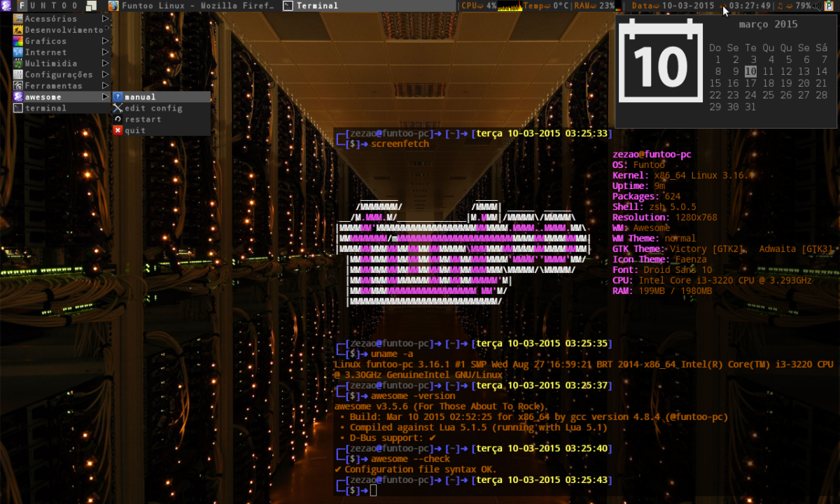
Task: Select day 31 in the calendar
Action: [x=750, y=107]
